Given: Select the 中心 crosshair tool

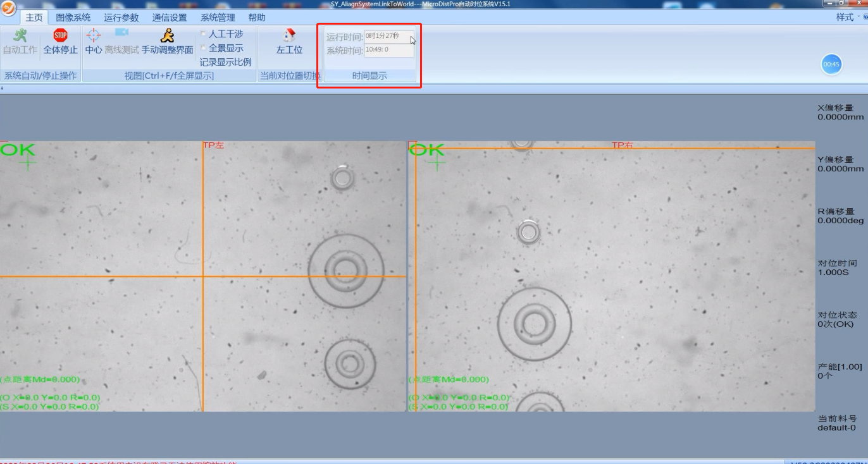Looking at the screenshot, I should (x=93, y=35).
